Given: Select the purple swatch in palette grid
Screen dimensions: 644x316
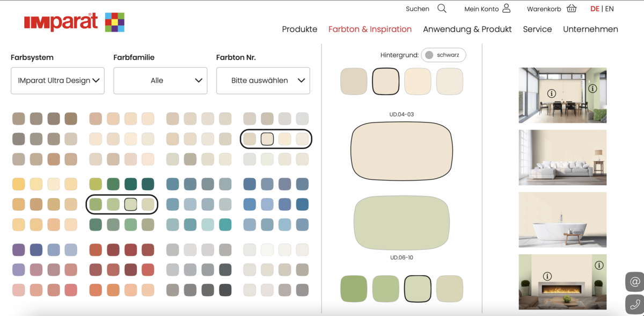Looking at the screenshot, I should click(19, 249).
